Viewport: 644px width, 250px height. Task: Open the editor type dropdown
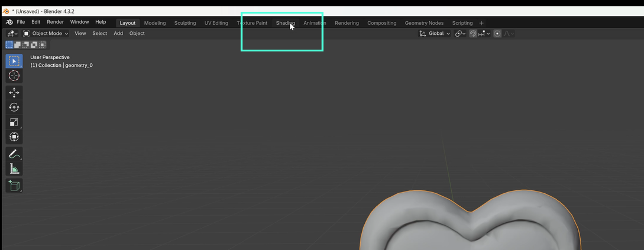click(x=12, y=33)
